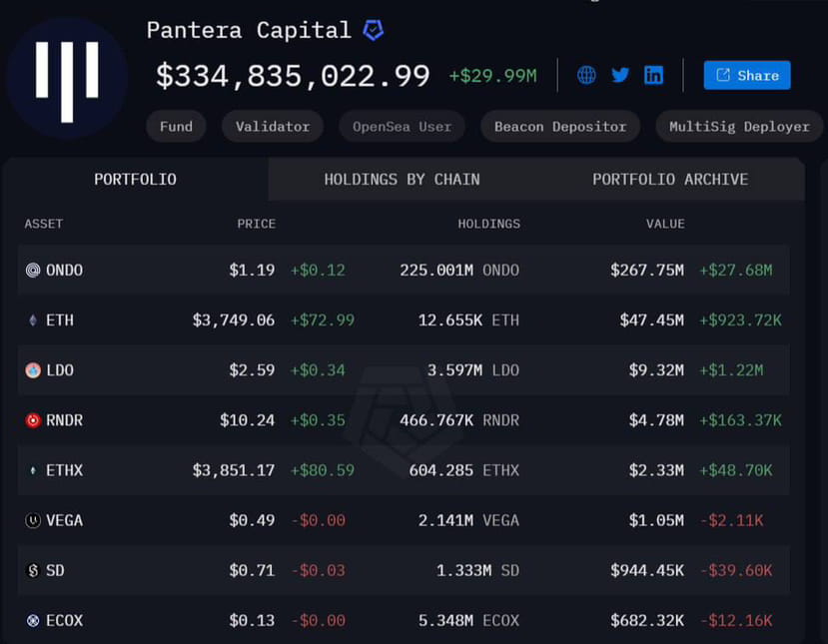Open the LinkedIn profile icon

pyautogui.click(x=654, y=75)
